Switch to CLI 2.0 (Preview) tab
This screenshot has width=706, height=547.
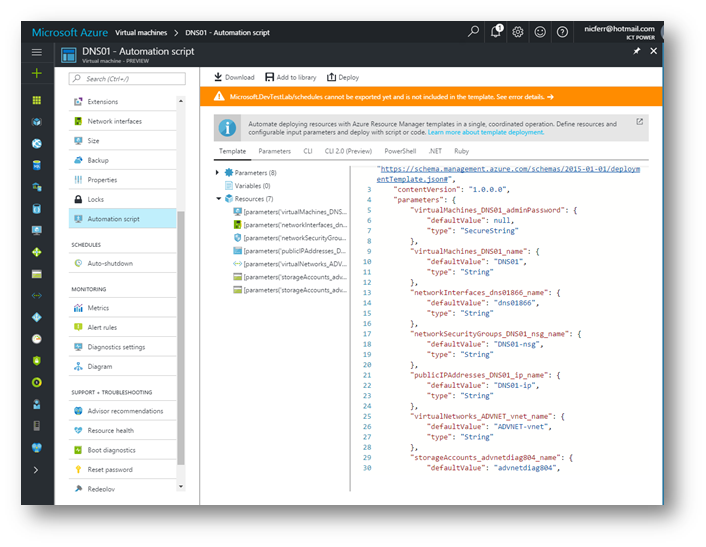click(x=348, y=151)
